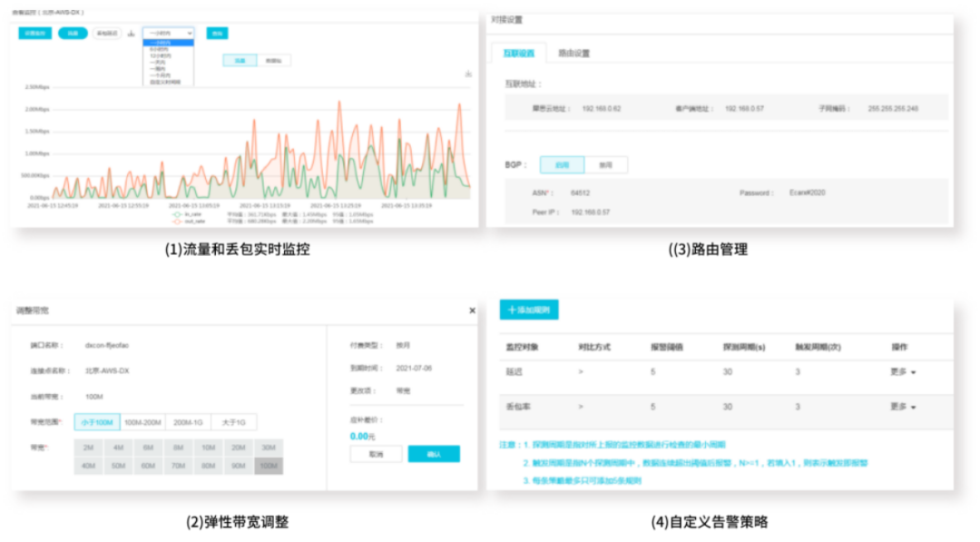Click the 添加规则 button
The width and height of the screenshot is (980, 542).
[529, 310]
